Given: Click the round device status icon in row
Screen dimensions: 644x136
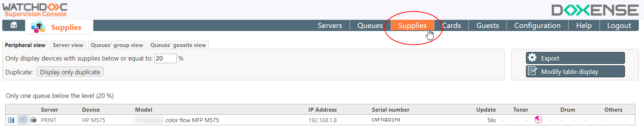Looking at the screenshot, I should [x=33, y=120].
